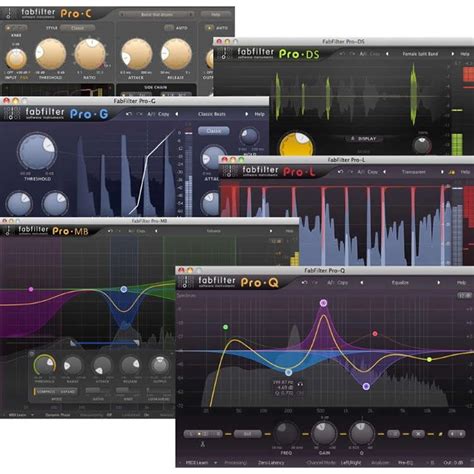Toggle band enable button in Pro-MB panel
The width and height of the screenshot is (474, 474).
click(x=32, y=354)
